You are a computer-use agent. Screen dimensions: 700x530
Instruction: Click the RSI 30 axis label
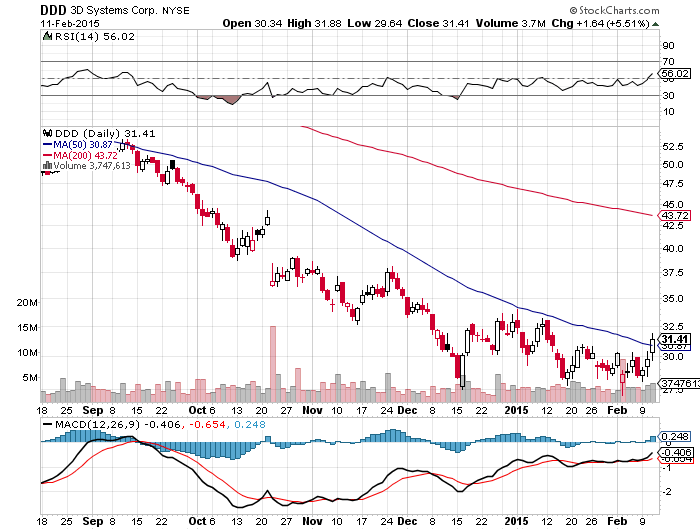click(668, 96)
